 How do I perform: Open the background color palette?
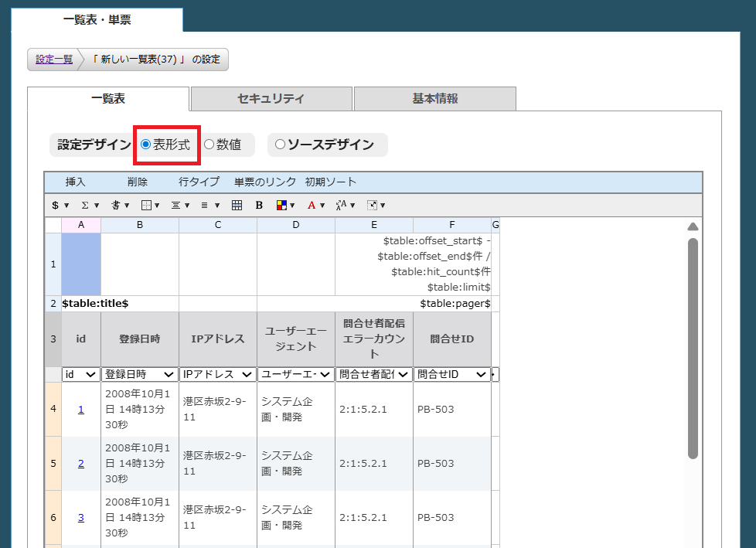coord(285,206)
